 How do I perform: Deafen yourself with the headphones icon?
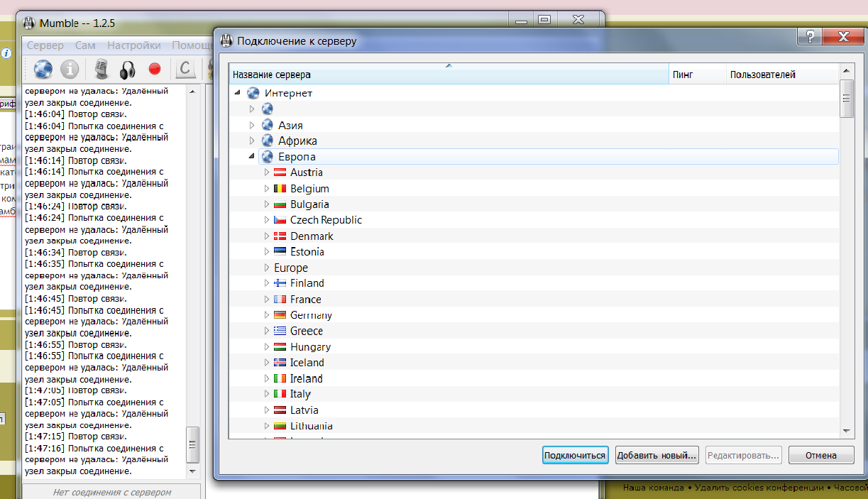(127, 70)
